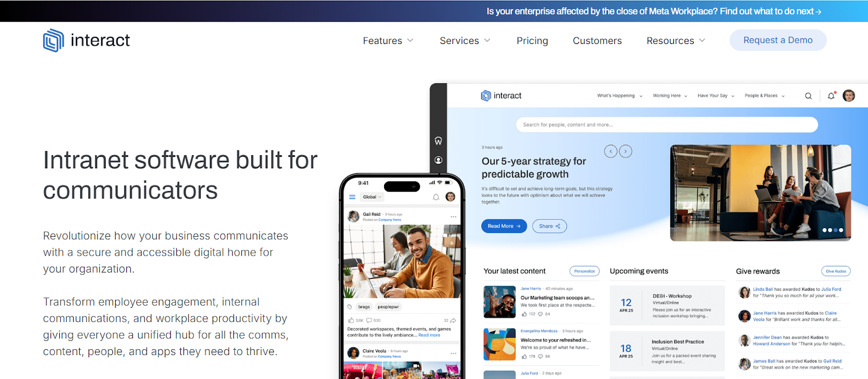Open the Pricing page
This screenshot has width=868, height=379.
tap(532, 41)
